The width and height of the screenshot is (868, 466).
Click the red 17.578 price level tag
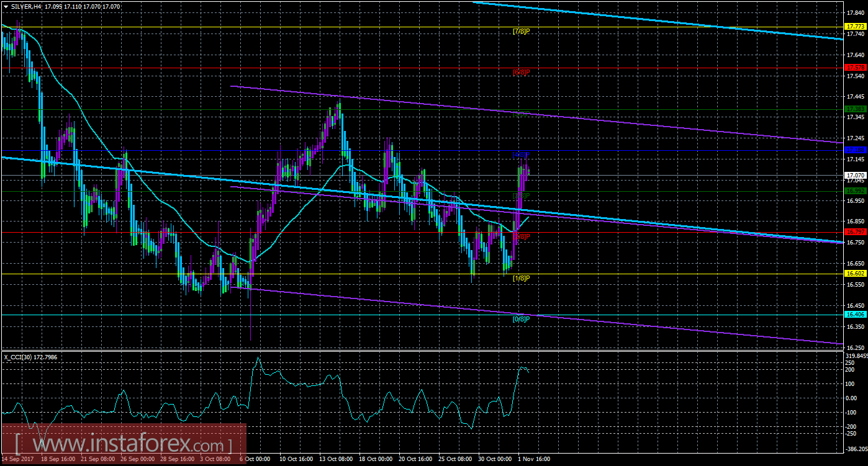[x=854, y=67]
